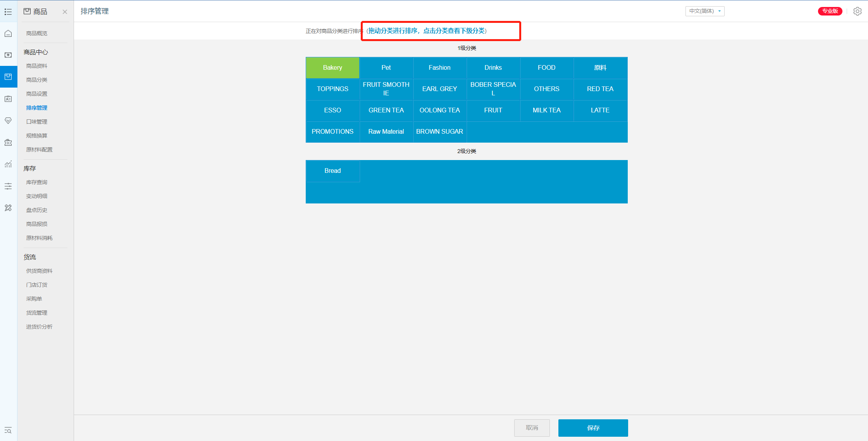
Task: Click the 保存 button
Action: (x=593, y=428)
